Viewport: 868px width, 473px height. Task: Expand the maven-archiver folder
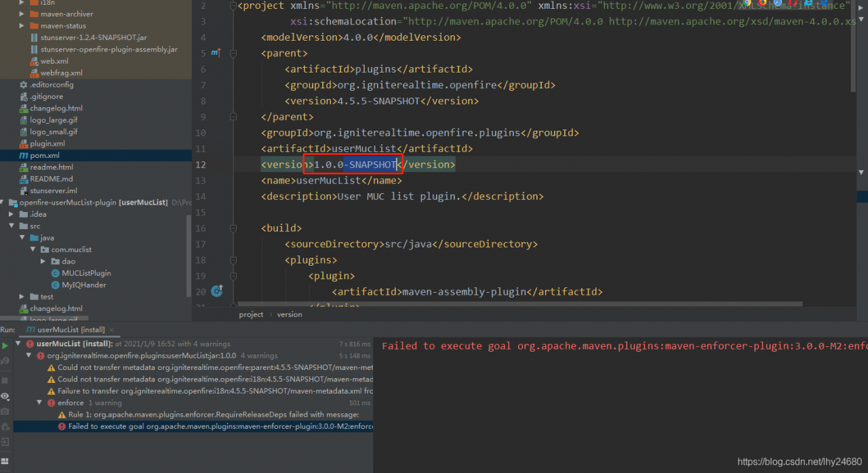(22, 14)
